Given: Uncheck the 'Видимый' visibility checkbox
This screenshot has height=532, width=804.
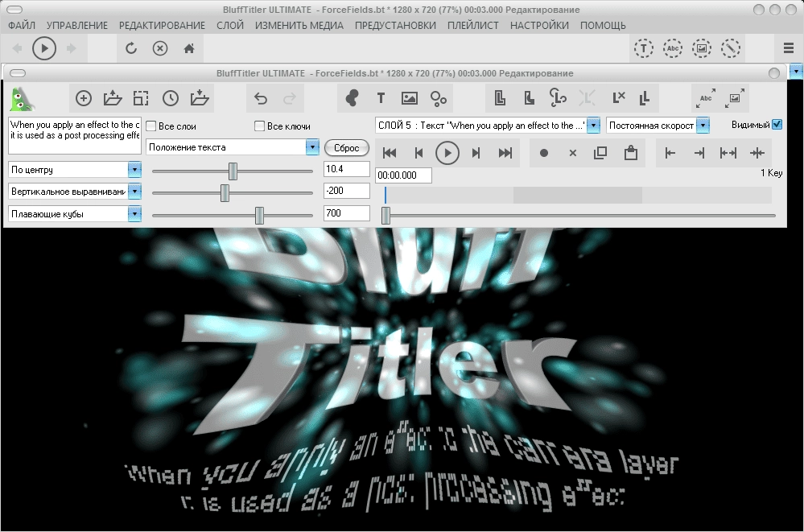Looking at the screenshot, I should click(777, 124).
